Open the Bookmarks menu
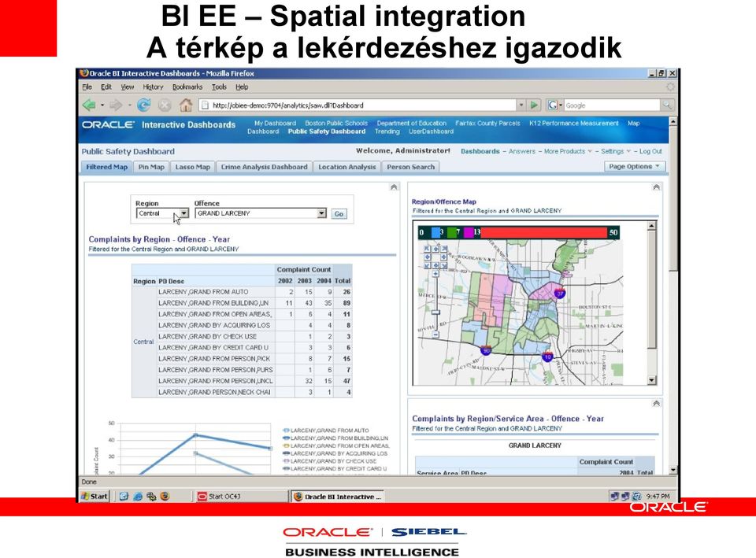Viewport: 756px width, 558px height. [x=187, y=87]
